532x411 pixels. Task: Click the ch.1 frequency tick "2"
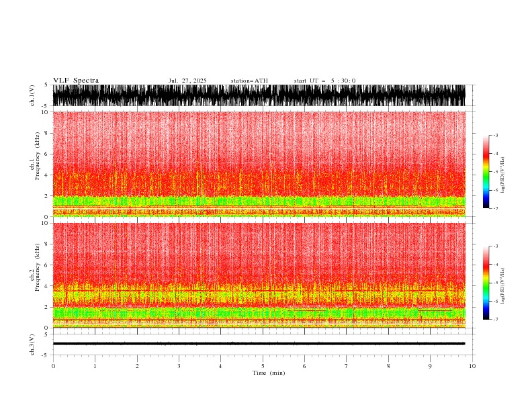click(46, 196)
